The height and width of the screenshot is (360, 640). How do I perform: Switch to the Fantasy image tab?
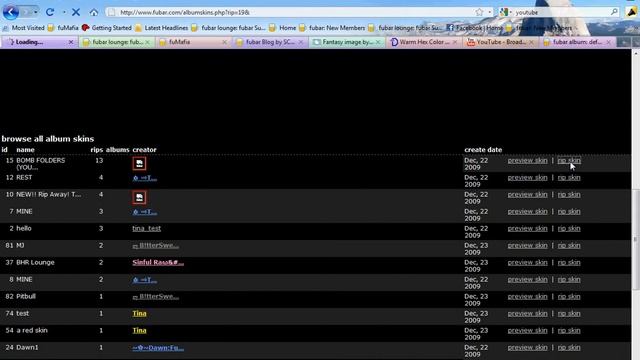click(347, 42)
